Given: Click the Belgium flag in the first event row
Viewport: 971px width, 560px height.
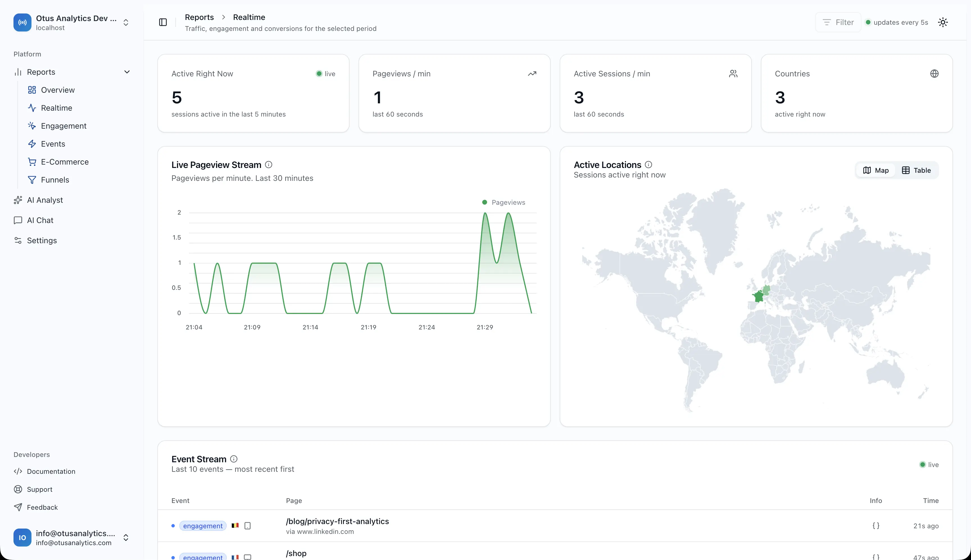Looking at the screenshot, I should point(235,525).
